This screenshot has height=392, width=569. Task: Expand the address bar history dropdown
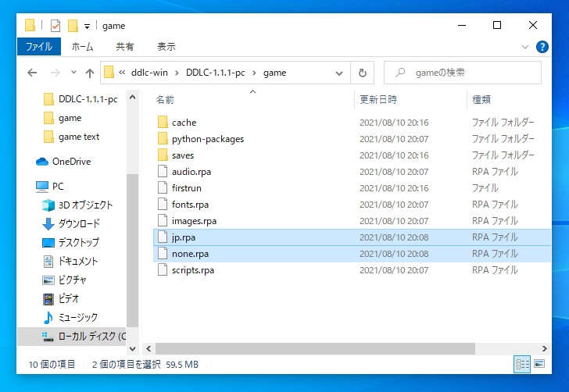point(339,73)
